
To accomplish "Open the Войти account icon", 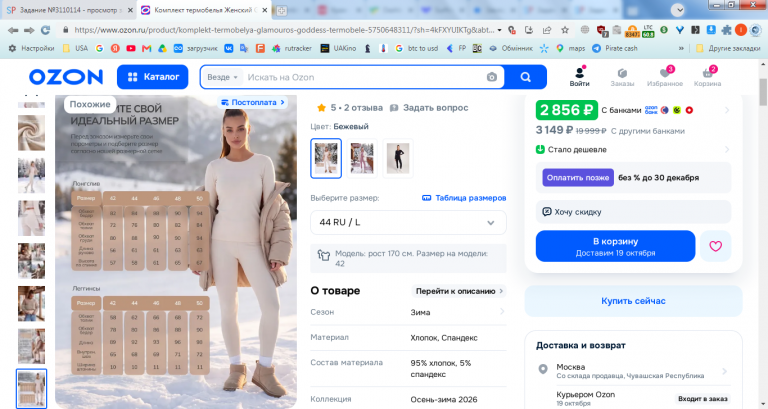I will pyautogui.click(x=579, y=77).
